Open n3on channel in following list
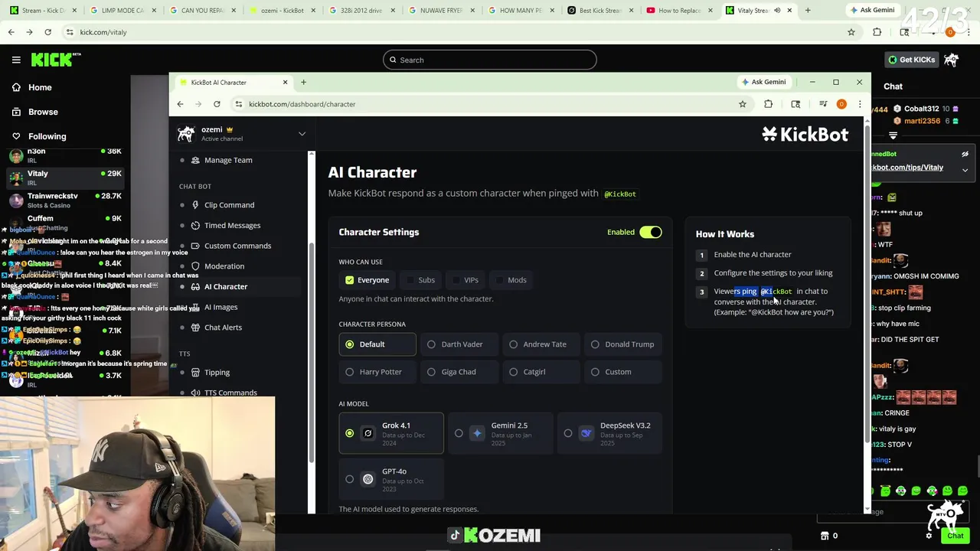The height and width of the screenshot is (551, 980). click(x=65, y=155)
